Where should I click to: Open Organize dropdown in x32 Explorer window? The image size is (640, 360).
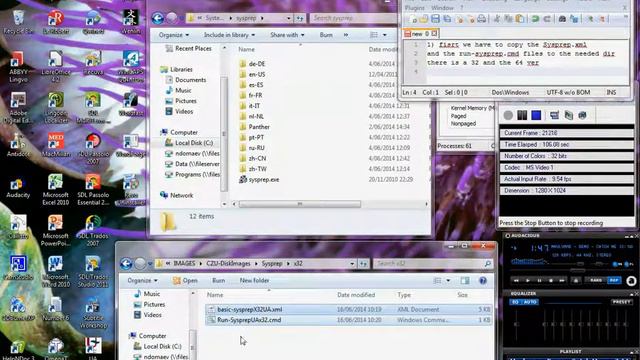click(x=142, y=281)
